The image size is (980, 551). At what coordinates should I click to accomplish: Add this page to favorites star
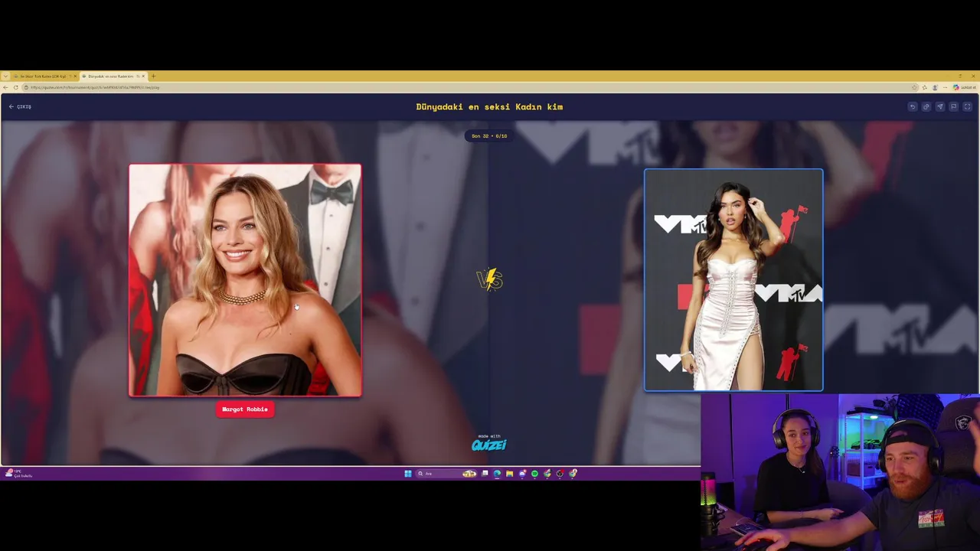tap(914, 87)
